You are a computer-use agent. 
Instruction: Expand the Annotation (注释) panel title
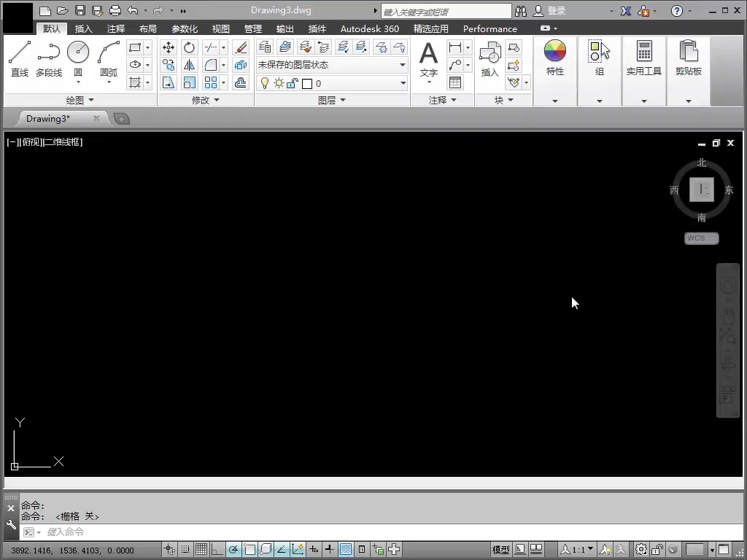click(x=443, y=100)
